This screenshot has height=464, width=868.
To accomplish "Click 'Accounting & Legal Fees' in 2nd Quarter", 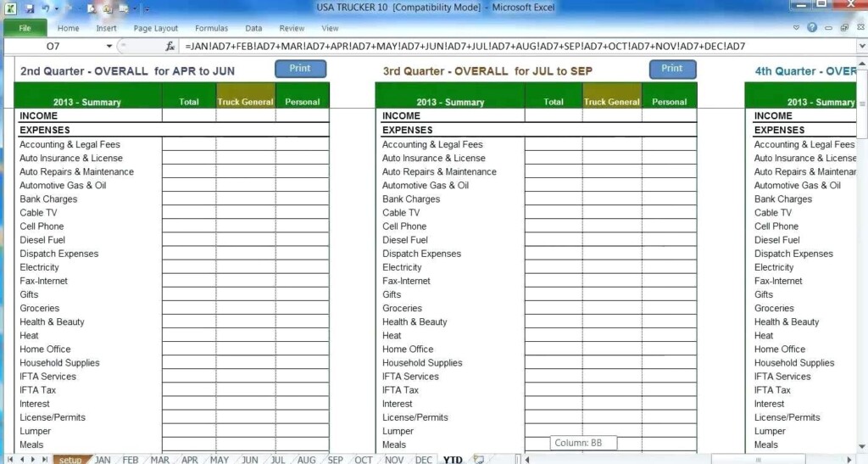I will (x=70, y=144).
